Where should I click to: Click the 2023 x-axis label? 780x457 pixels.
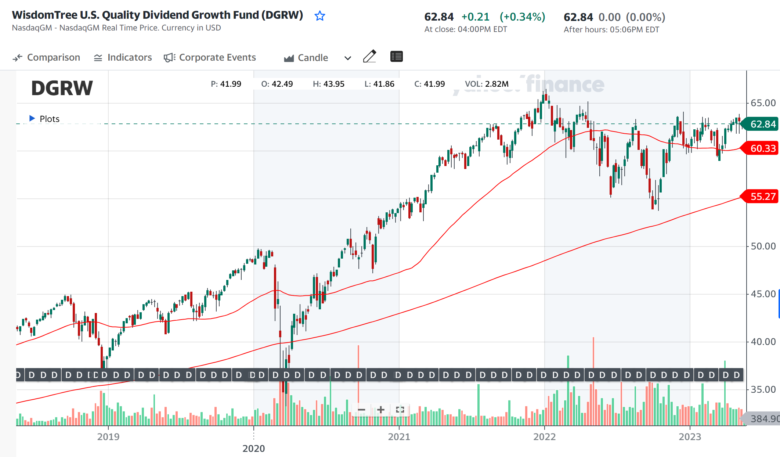pos(690,437)
